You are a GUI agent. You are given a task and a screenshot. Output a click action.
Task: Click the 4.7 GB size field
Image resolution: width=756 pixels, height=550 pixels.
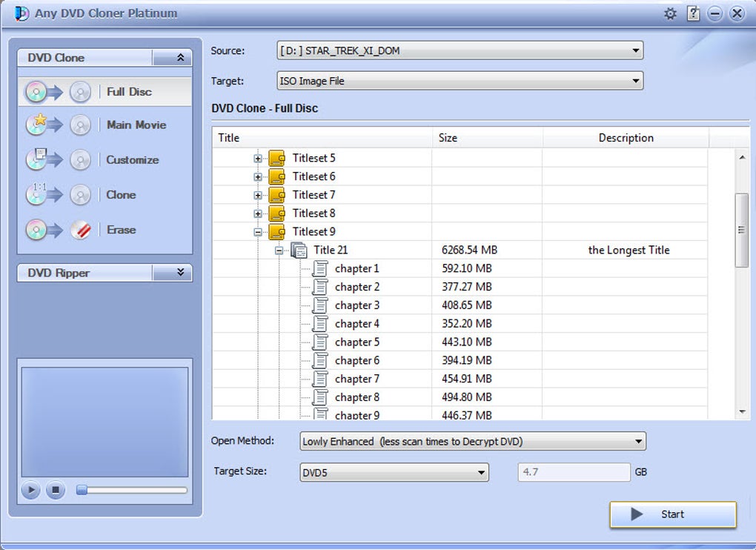[x=574, y=472]
